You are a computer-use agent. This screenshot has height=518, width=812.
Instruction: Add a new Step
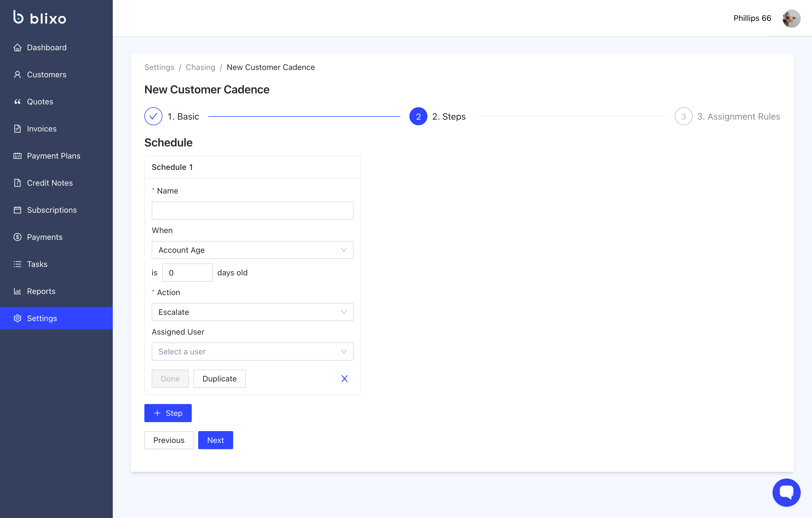tap(168, 413)
